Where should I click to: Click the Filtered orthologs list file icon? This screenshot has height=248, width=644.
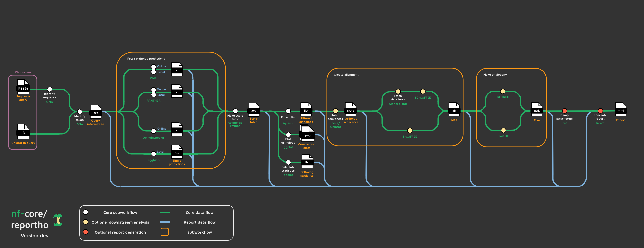click(x=306, y=109)
